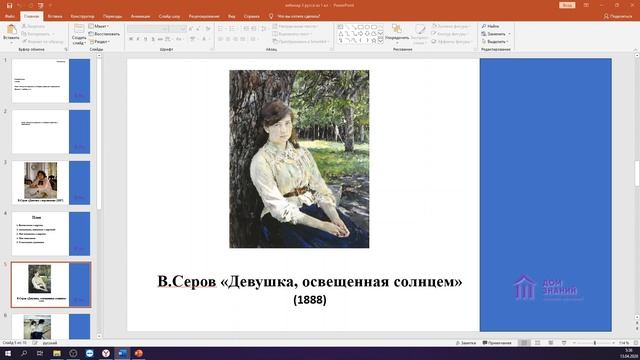
Task: Open the Файл tab
Action: [10, 16]
